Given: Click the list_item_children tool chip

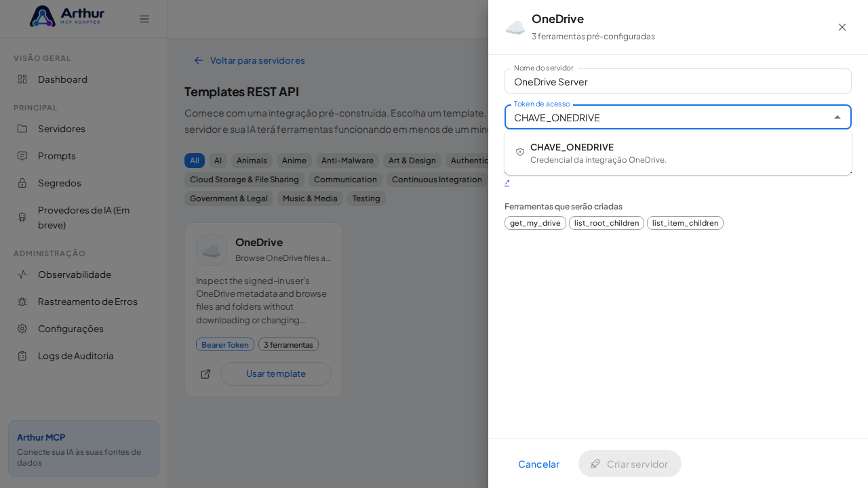Looking at the screenshot, I should point(685,223).
